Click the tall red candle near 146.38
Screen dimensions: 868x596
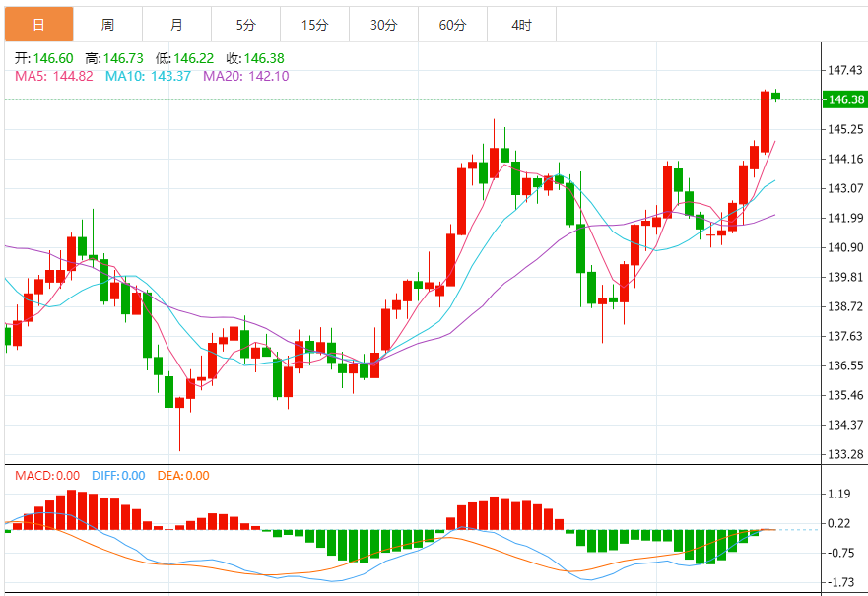[765, 122]
